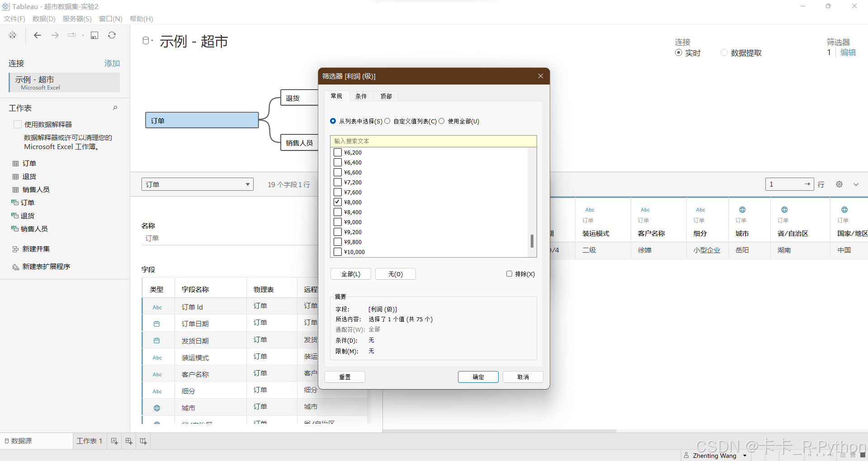Screen dimensions: 868x461
Task: Go back with the left arrow icon
Action: [38, 35]
